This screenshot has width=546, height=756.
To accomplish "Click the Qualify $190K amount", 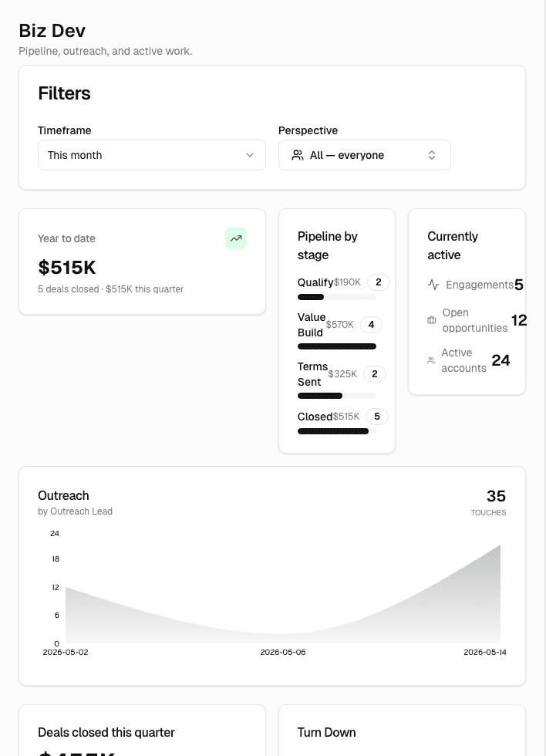I will 348,282.
